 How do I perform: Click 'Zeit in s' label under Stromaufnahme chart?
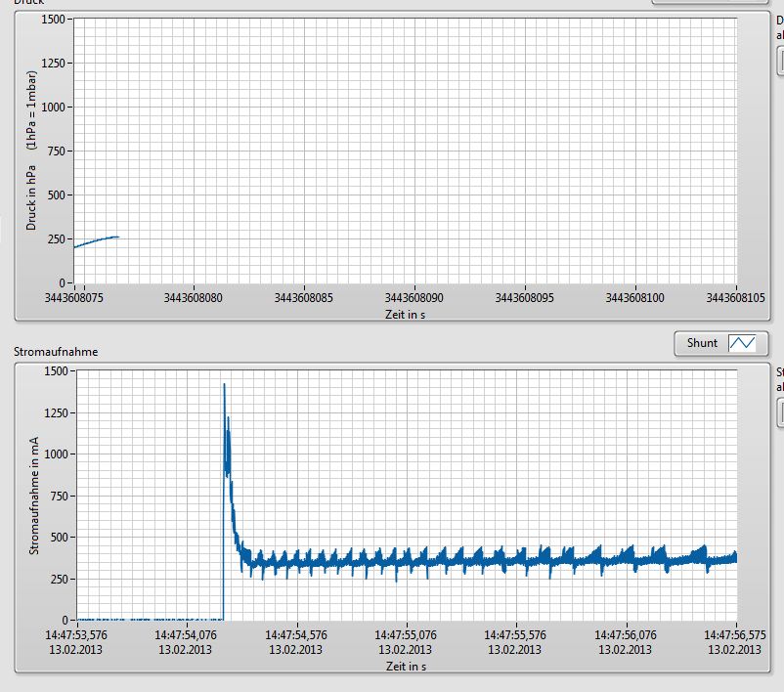(406, 666)
